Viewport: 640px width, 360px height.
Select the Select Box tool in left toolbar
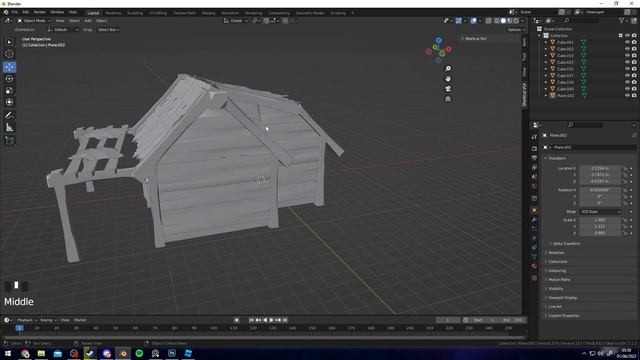pos(9,42)
